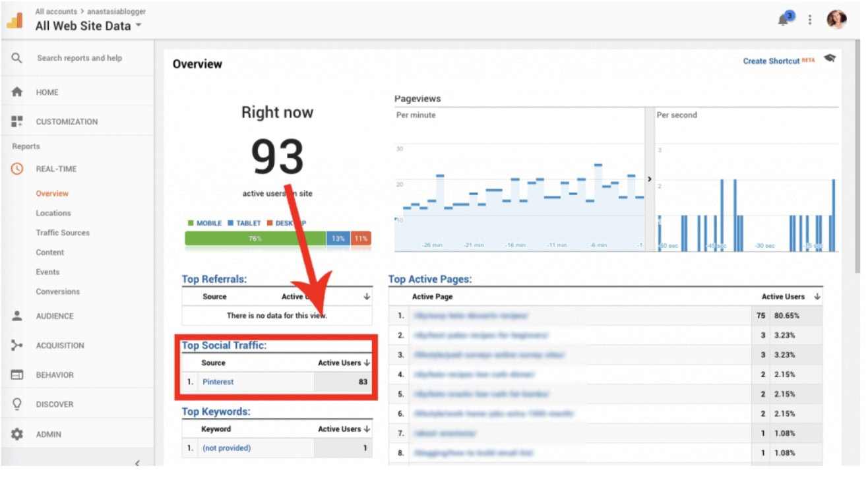Viewport: 868px width, 478px height.
Task: Expand the REAL-TIME section
Action: (x=56, y=169)
